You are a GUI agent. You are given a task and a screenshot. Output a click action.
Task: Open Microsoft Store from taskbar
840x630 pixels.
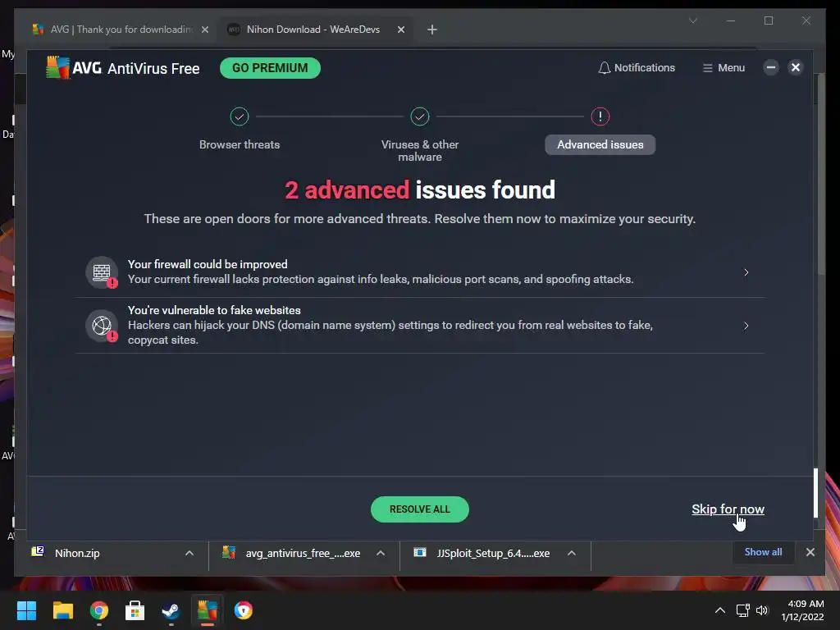tap(135, 610)
